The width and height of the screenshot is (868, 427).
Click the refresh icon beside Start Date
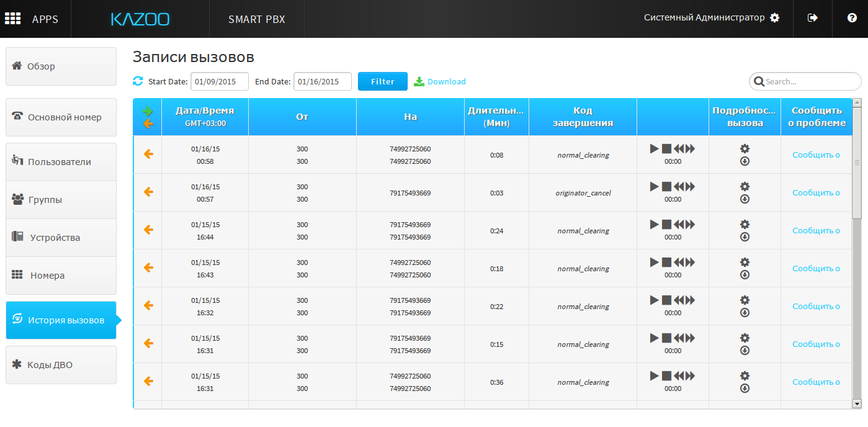point(138,81)
